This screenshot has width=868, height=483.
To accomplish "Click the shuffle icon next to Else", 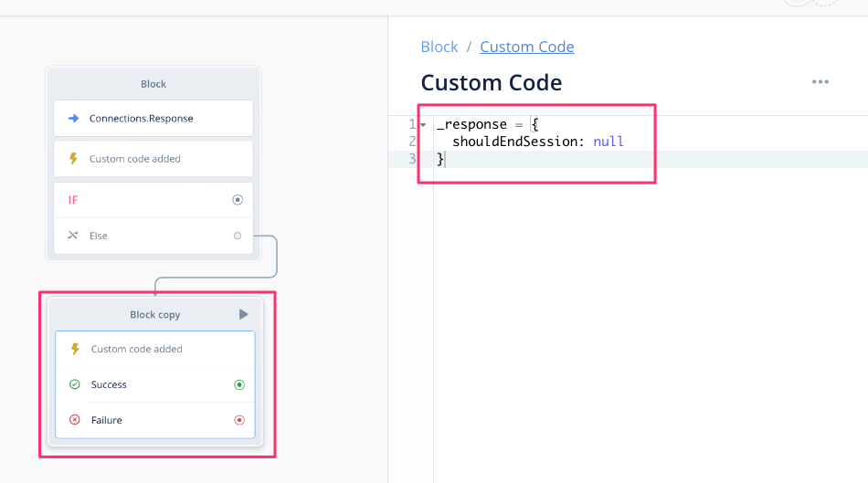I will [x=73, y=236].
